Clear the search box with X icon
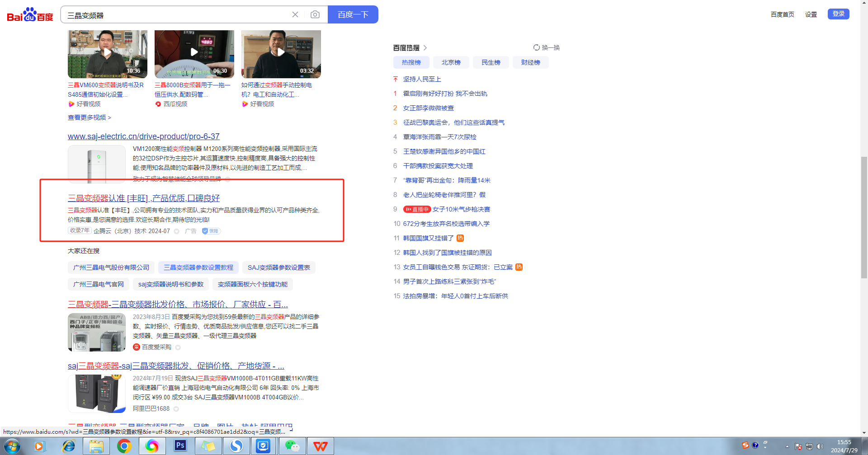This screenshot has width=868, height=455. coord(295,15)
